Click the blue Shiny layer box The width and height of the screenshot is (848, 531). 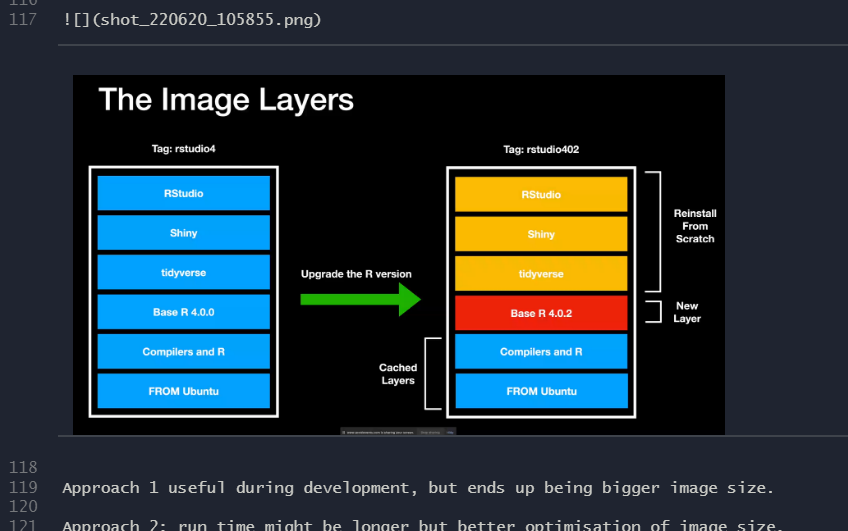coord(183,233)
